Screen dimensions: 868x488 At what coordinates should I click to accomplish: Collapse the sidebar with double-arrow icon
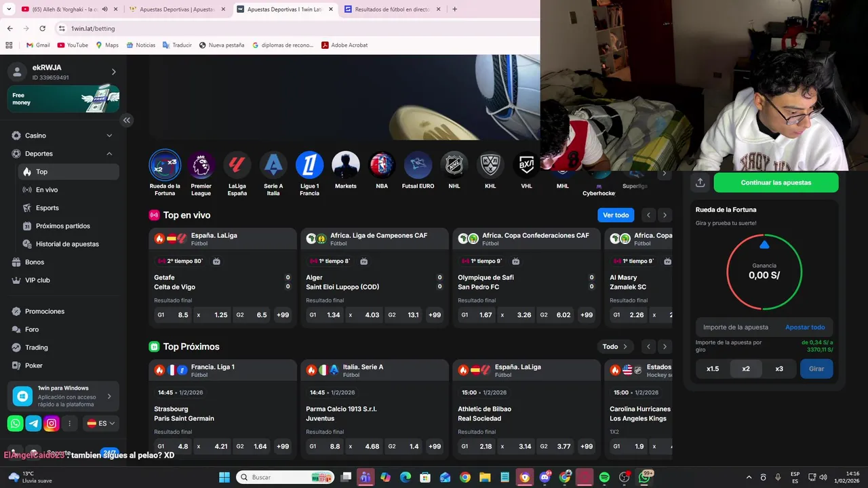[126, 120]
